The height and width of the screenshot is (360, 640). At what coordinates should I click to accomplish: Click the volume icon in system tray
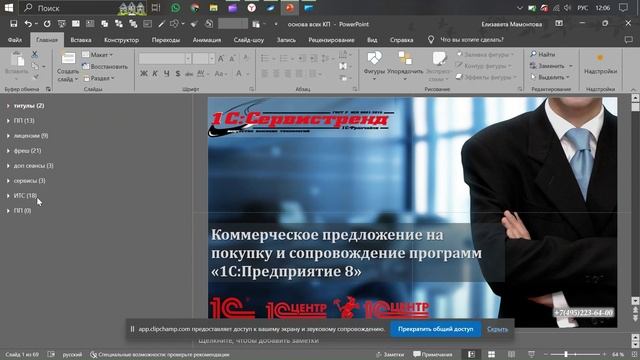tap(567, 8)
